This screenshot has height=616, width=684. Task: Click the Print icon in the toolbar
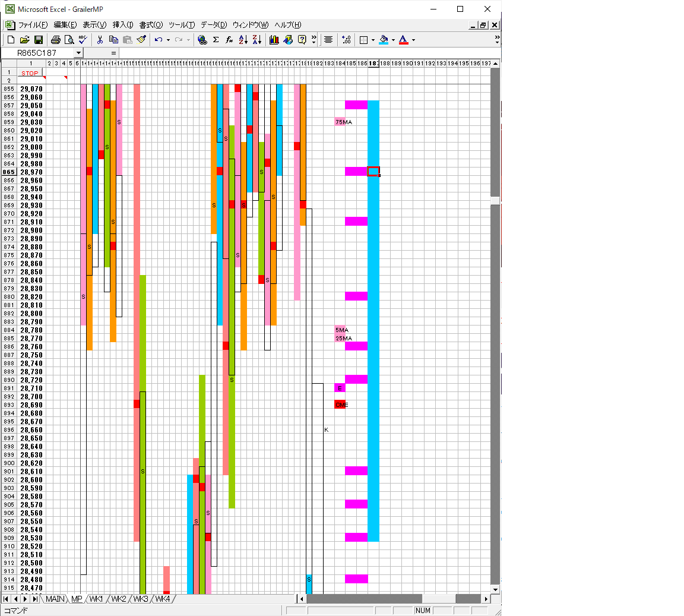tap(55, 40)
